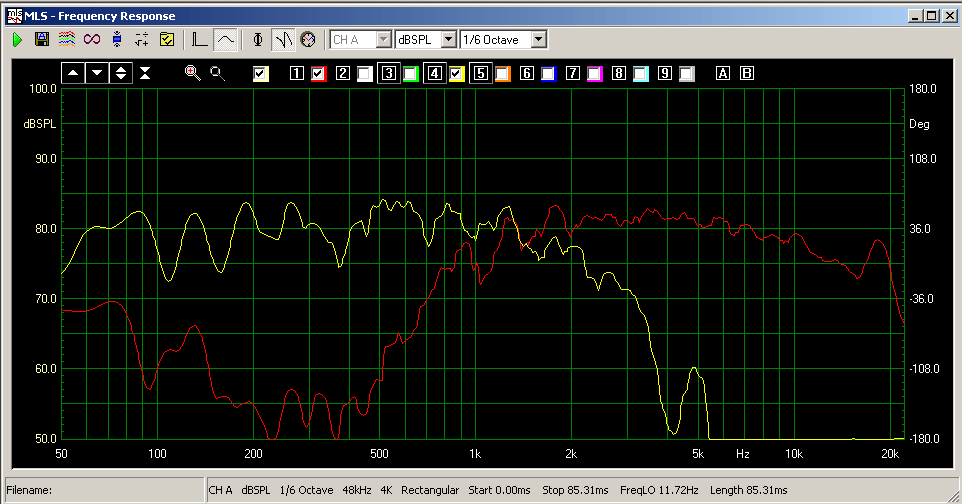
Task: Click the zoom-out magnifier icon
Action: pyautogui.click(x=217, y=73)
